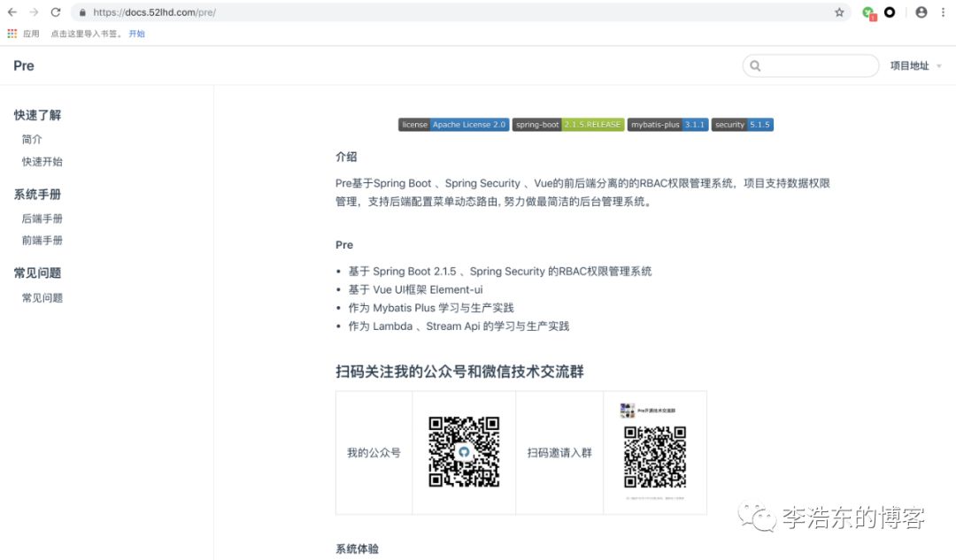Click the browser forward arrow
The height and width of the screenshot is (560, 956).
[34, 12]
